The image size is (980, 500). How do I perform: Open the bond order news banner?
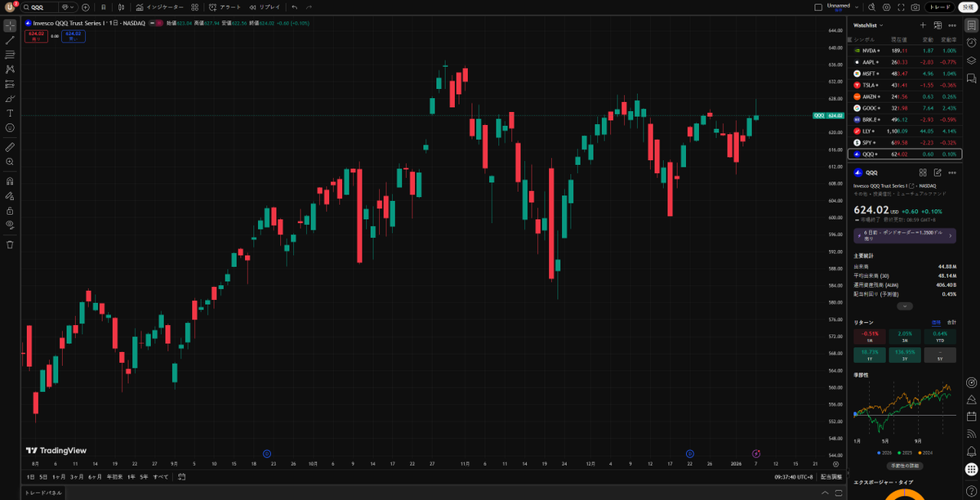(905, 235)
